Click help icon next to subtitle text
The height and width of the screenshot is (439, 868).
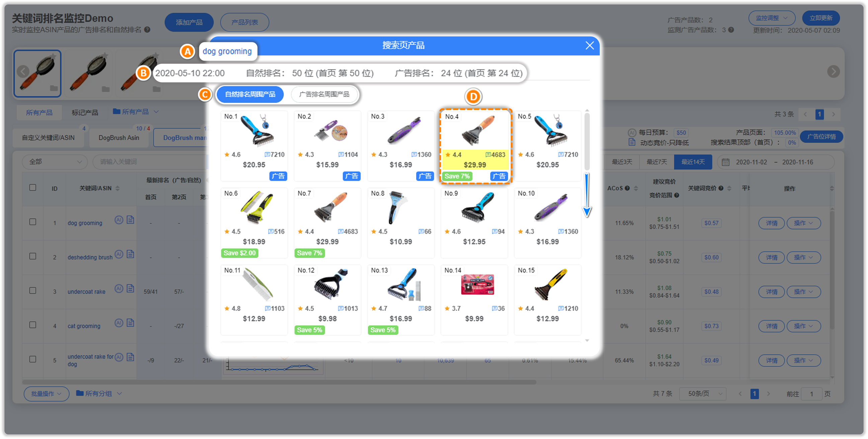pyautogui.click(x=147, y=30)
